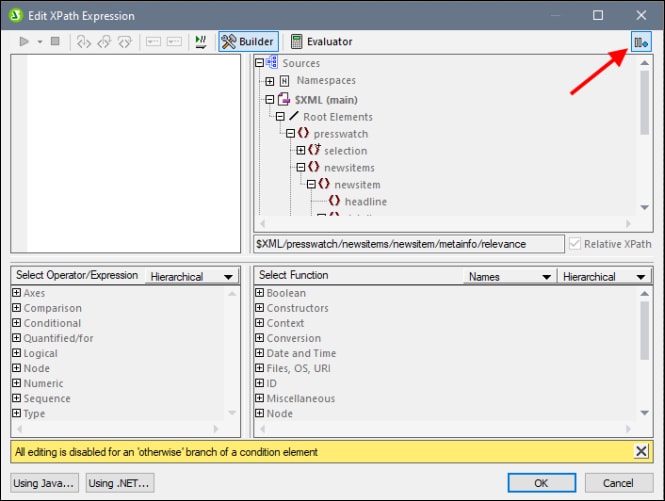The height and width of the screenshot is (501, 665).
Task: Collapse the Sources tree node
Action: coord(260,63)
